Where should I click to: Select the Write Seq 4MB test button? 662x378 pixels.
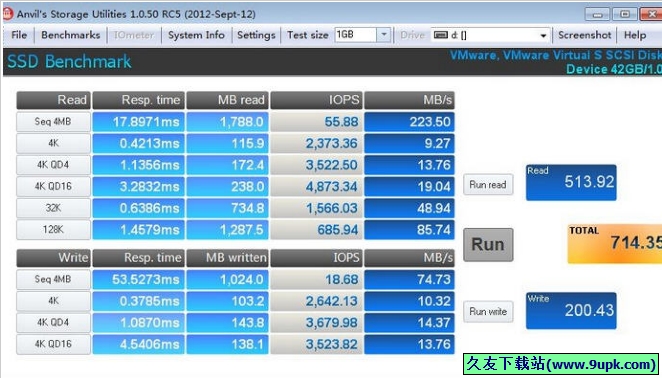pos(53,279)
